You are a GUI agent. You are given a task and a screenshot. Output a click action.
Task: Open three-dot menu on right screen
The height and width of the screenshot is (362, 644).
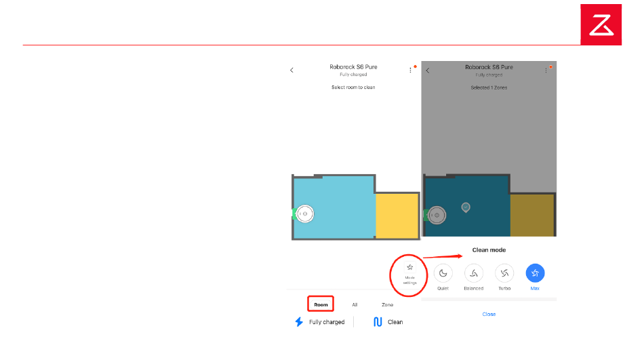coord(546,70)
